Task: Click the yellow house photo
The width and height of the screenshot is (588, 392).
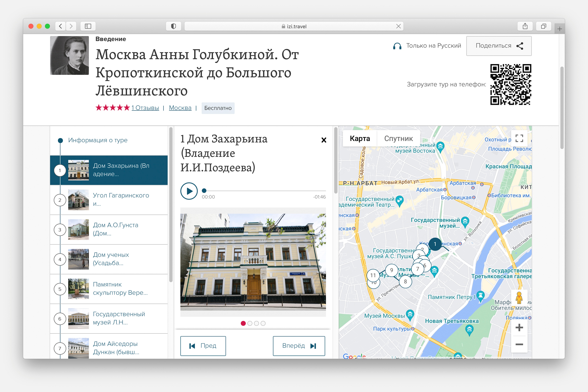Action: pos(253,262)
